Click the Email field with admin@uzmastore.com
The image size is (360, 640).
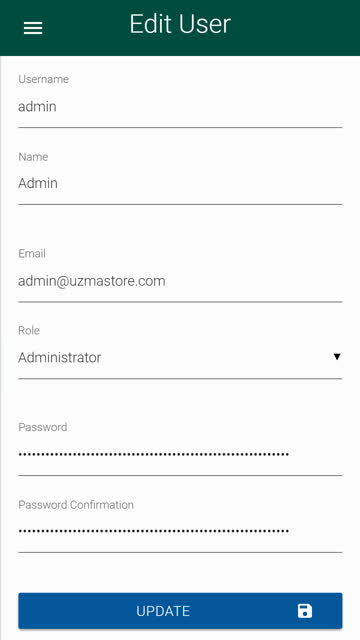click(180, 281)
